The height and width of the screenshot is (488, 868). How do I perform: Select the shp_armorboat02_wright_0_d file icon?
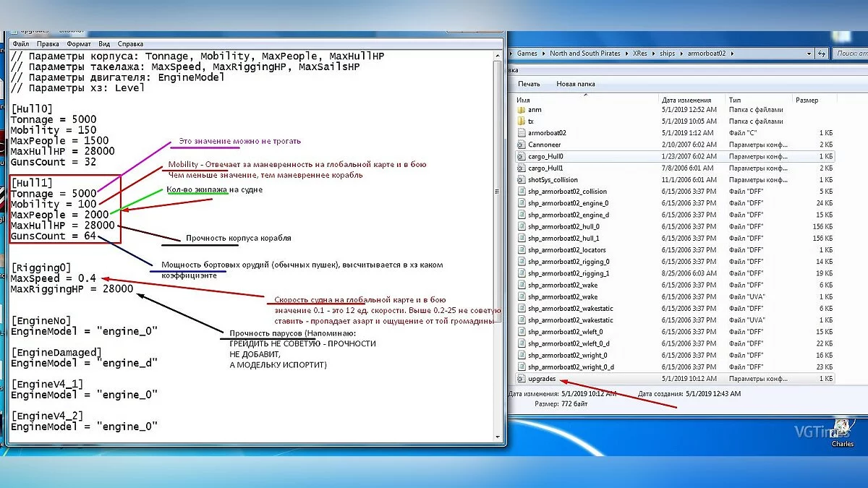[x=521, y=367]
